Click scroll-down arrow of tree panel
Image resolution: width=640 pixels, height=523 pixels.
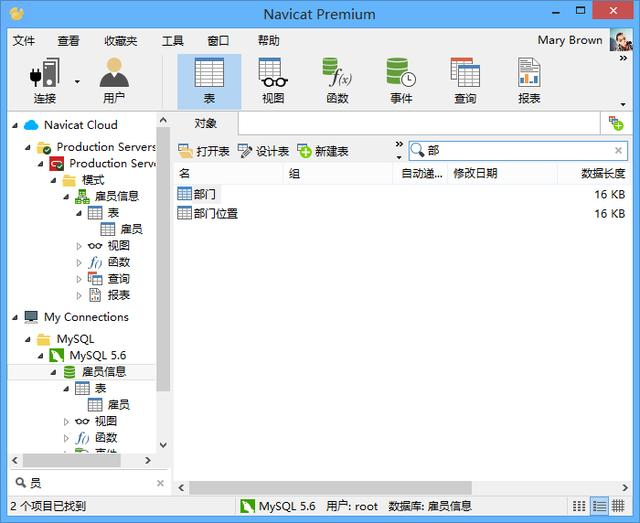pyautogui.click(x=163, y=445)
